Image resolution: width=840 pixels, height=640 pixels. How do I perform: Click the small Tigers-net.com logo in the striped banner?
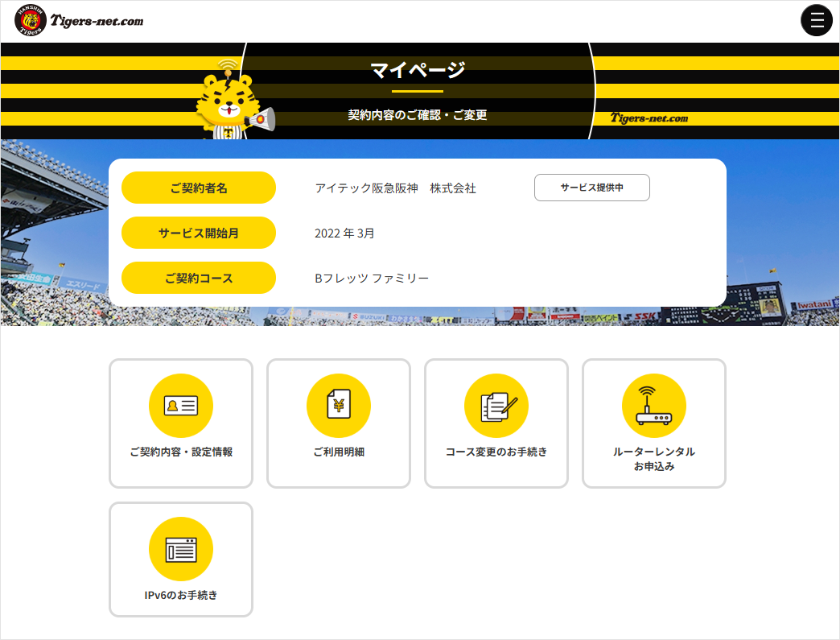pos(649,118)
